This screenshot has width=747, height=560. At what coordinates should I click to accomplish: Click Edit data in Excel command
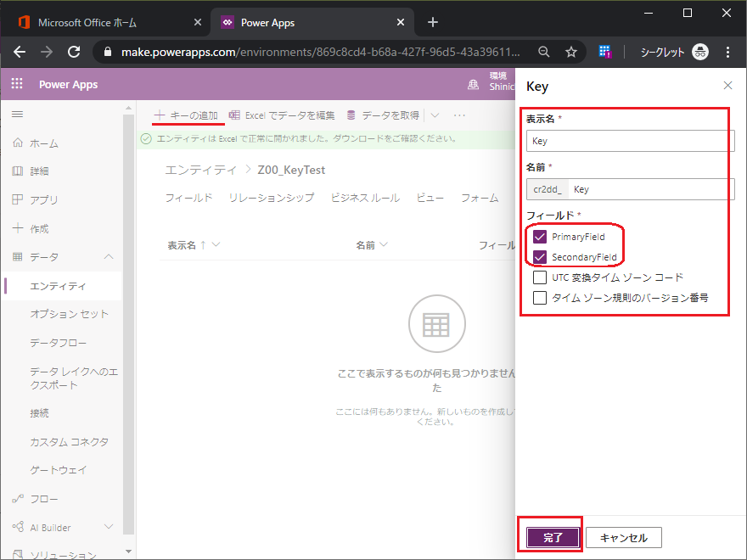click(282, 115)
